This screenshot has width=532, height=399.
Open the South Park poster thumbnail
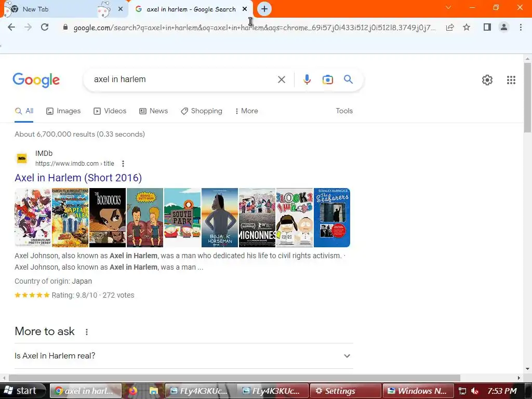click(x=182, y=218)
